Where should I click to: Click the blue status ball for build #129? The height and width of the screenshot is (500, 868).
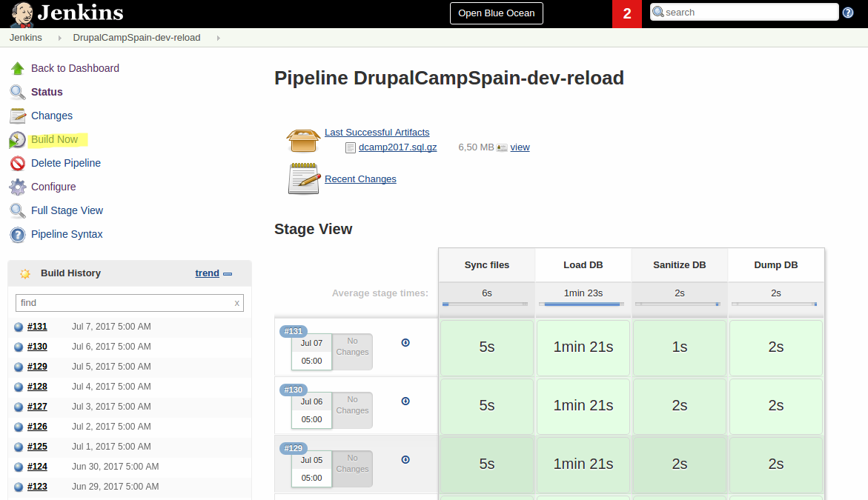pos(19,367)
